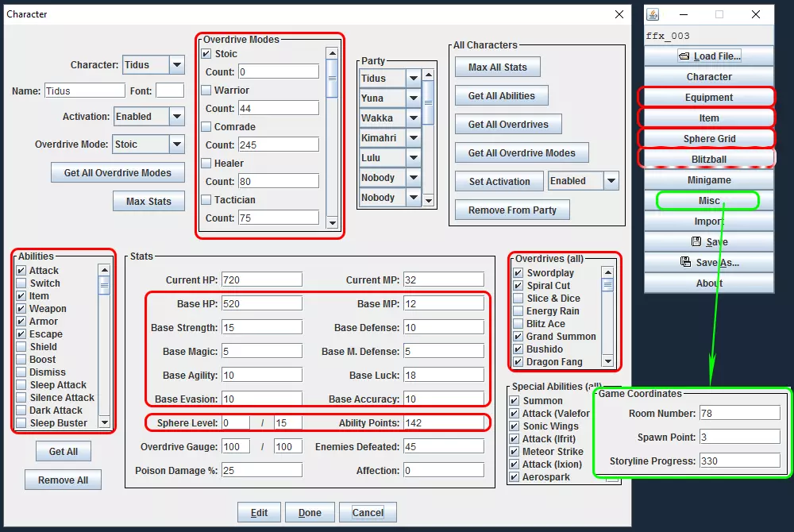794x532 pixels.
Task: Click the Name input field containing Tidus
Action: point(85,91)
